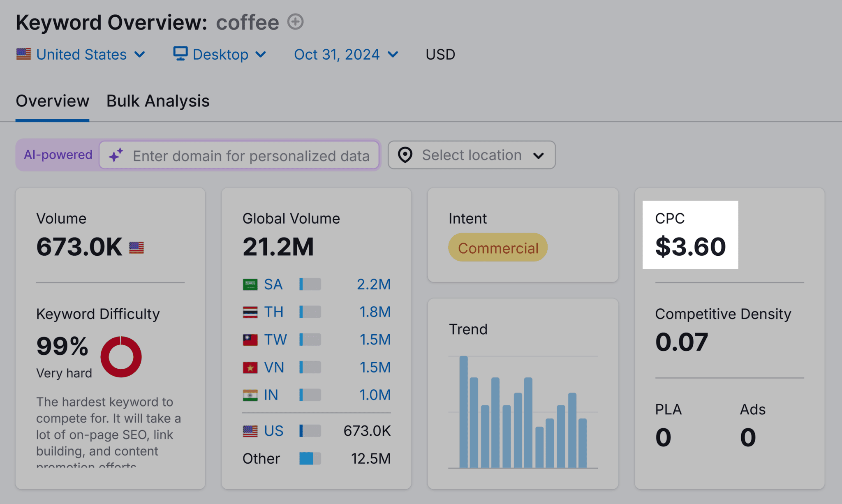
Task: Click the Commercial intent badge
Action: coord(497,247)
